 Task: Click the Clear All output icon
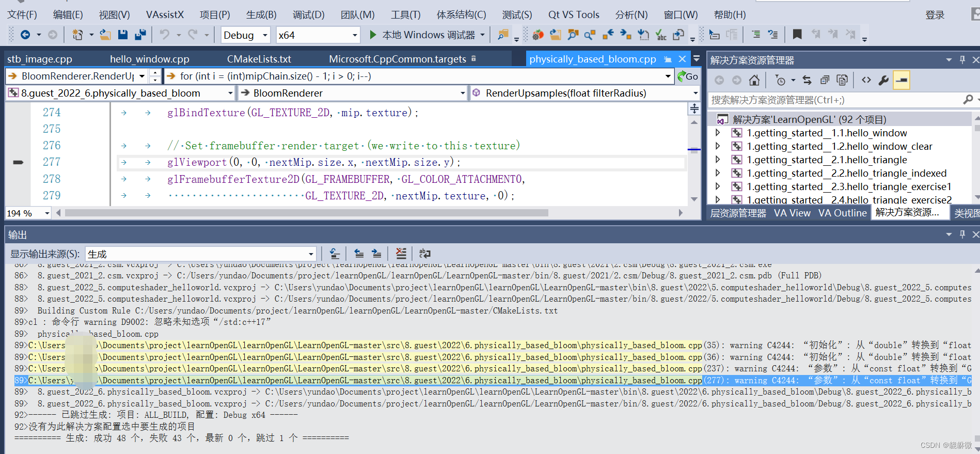(401, 254)
